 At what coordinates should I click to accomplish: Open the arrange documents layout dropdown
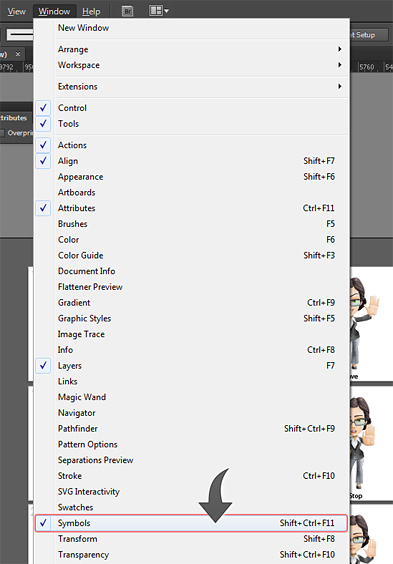click(x=159, y=11)
